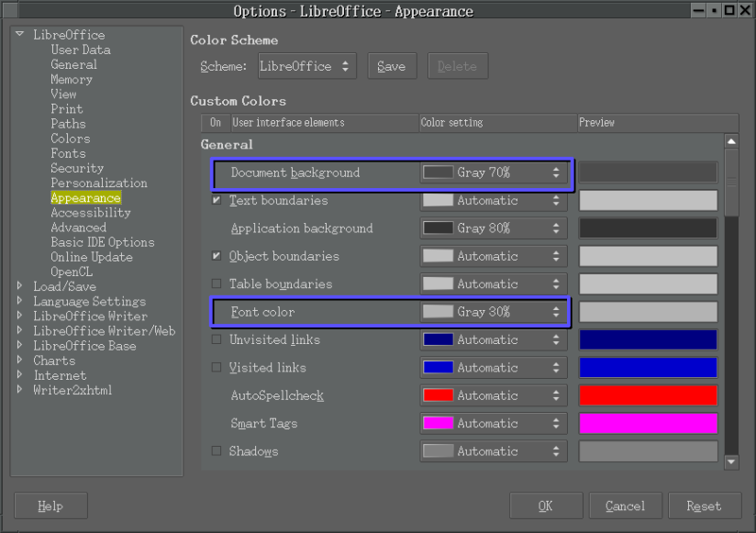Screen dimensions: 756x533
Task: Expand the LibreOffice Writer tree node
Action: [x=20, y=316]
